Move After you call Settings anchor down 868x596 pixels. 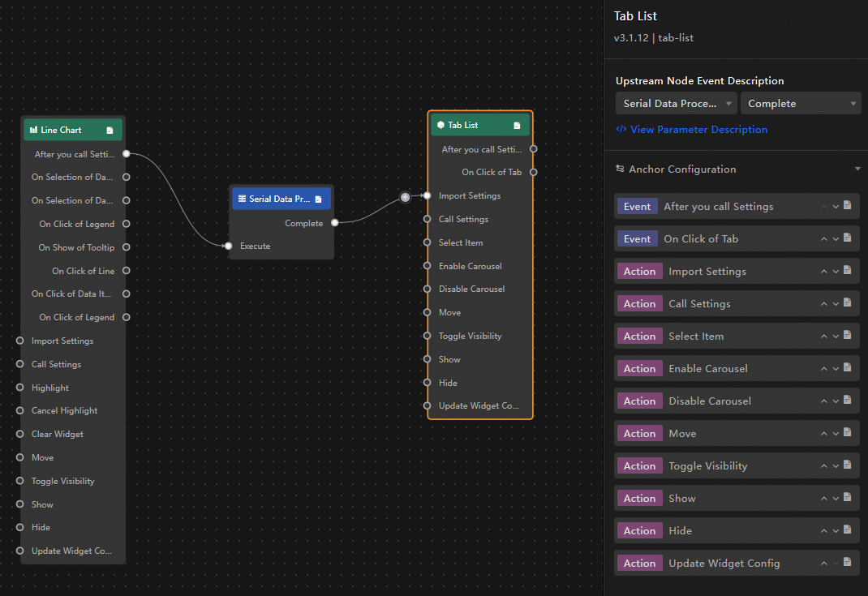836,207
